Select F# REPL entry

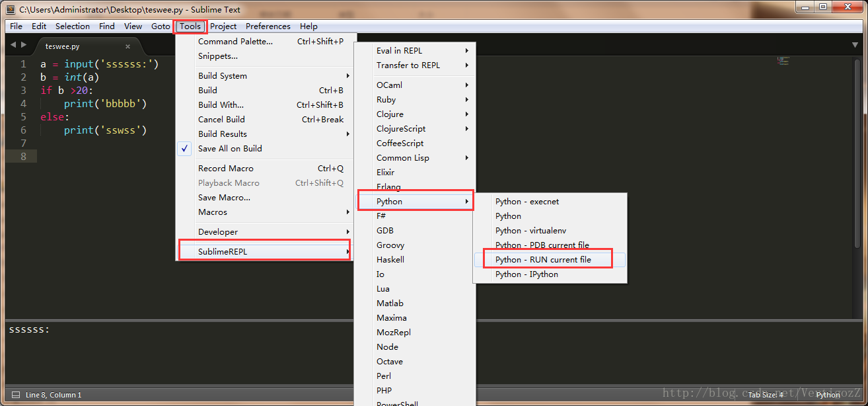416,216
